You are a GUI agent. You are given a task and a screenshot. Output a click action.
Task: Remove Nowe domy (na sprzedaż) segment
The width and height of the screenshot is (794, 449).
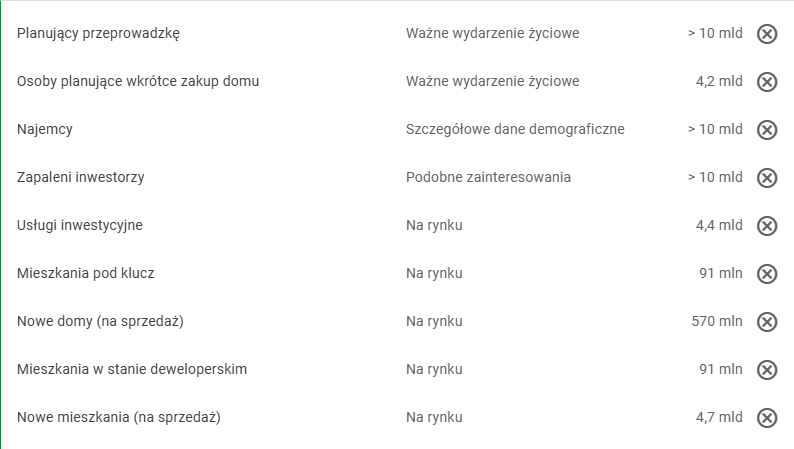pos(767,322)
